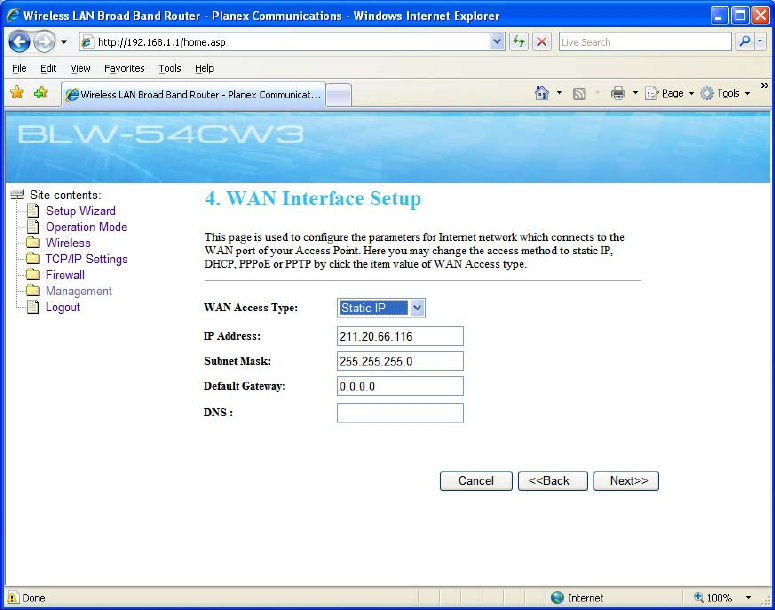Click the Subnet Mask field
Screen dimensions: 775x610
point(400,361)
